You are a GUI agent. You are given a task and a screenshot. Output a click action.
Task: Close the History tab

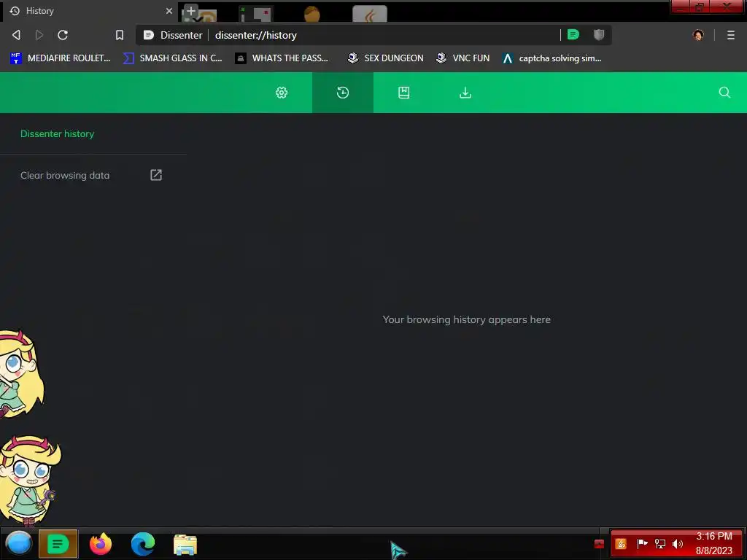(169, 11)
